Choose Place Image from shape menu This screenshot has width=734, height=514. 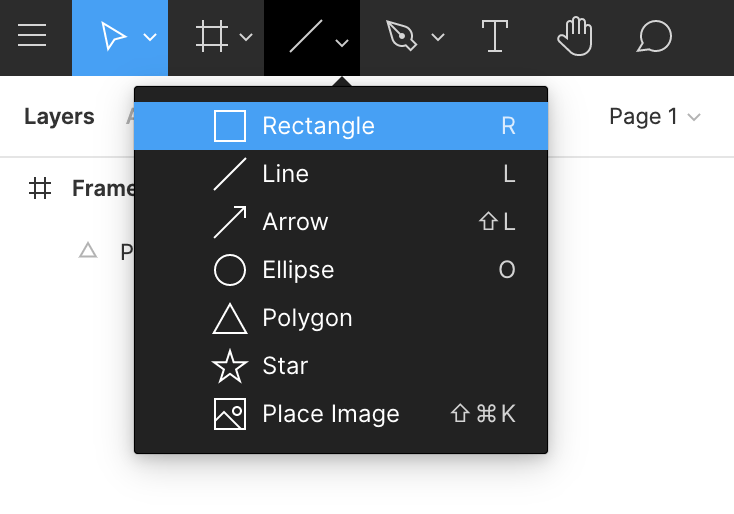coord(340,414)
